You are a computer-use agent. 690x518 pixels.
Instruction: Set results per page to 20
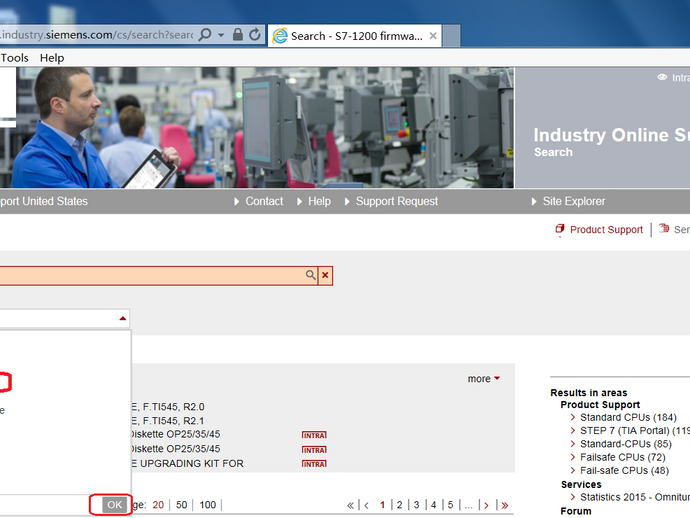pyautogui.click(x=158, y=505)
